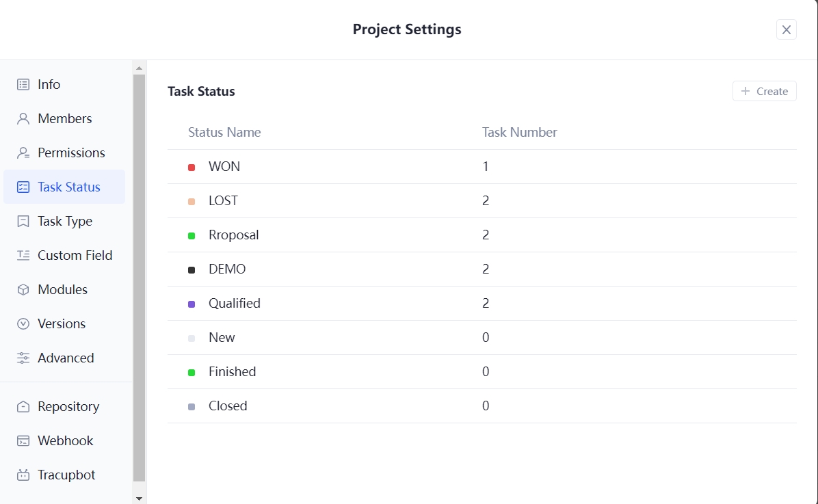Click the Create button
This screenshot has width=818, height=504.
pyautogui.click(x=764, y=91)
